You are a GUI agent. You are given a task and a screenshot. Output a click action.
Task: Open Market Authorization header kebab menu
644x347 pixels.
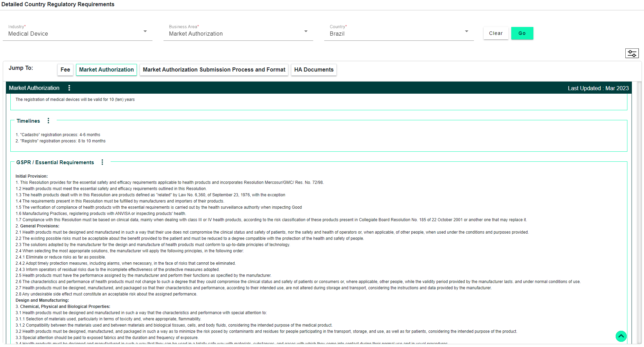(69, 88)
